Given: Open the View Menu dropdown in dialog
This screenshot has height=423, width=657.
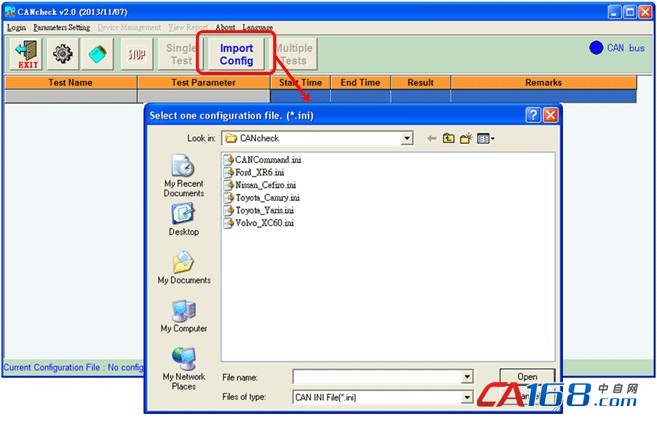Looking at the screenshot, I should click(486, 138).
